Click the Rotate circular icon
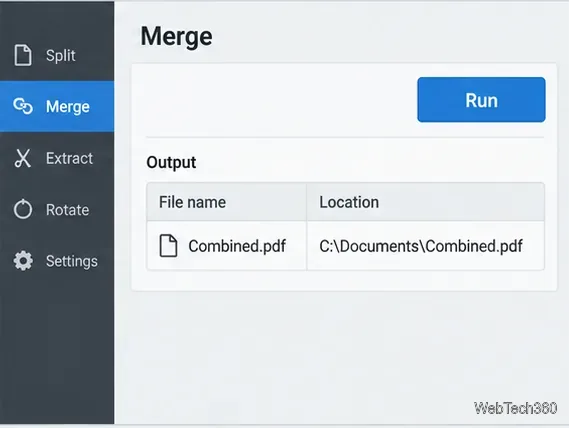The height and width of the screenshot is (428, 569). (23, 209)
